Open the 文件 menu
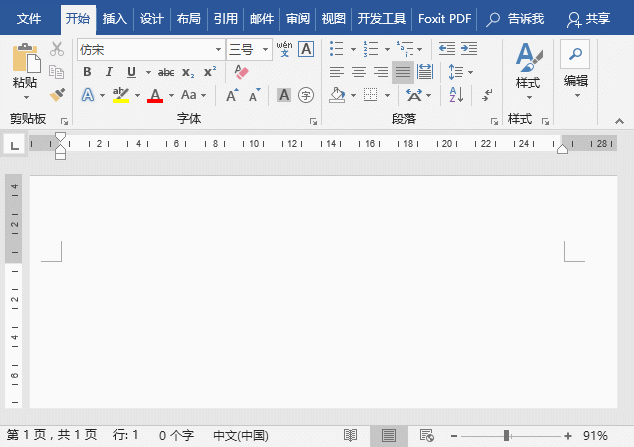The height and width of the screenshot is (447, 634). tap(30, 19)
